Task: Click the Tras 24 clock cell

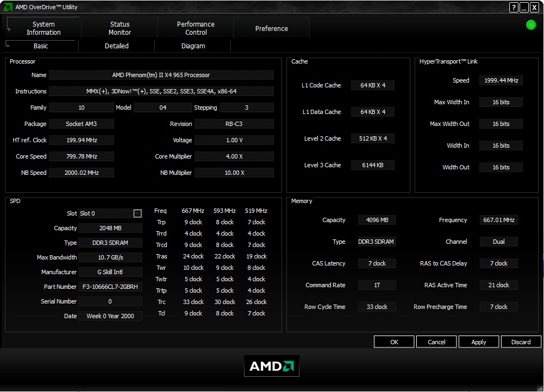Action: [x=193, y=256]
